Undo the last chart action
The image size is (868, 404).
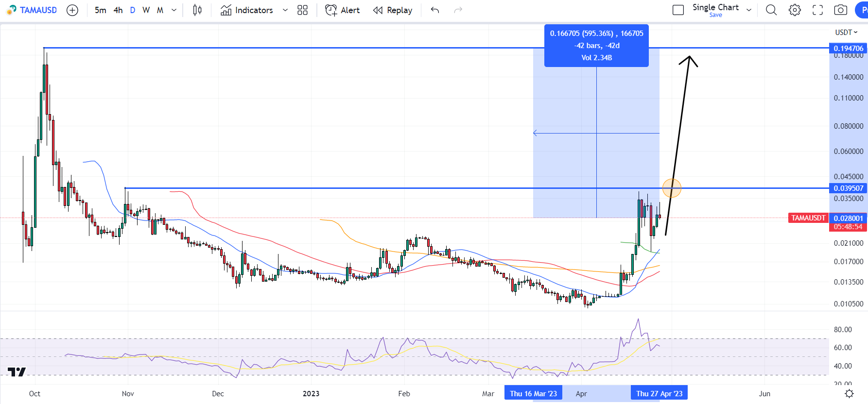coord(435,10)
